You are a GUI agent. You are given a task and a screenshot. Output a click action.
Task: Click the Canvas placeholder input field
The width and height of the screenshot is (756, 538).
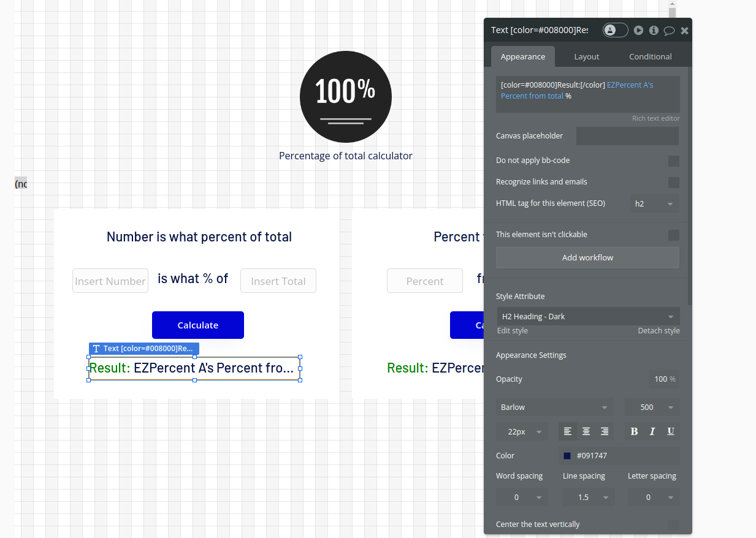(628, 136)
